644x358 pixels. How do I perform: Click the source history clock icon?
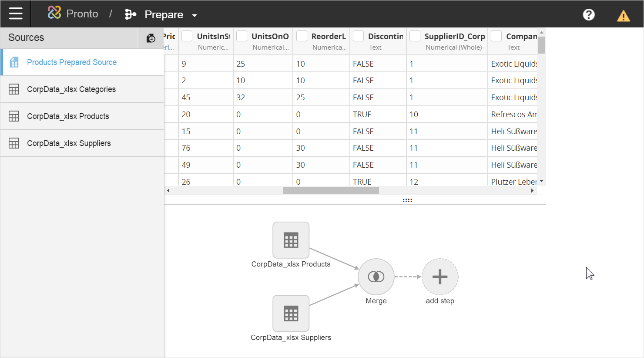pyautogui.click(x=151, y=38)
